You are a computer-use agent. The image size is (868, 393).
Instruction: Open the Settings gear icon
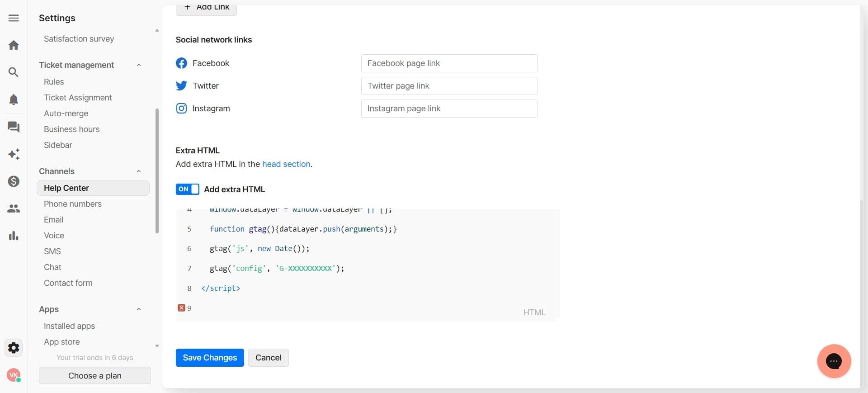(x=14, y=348)
